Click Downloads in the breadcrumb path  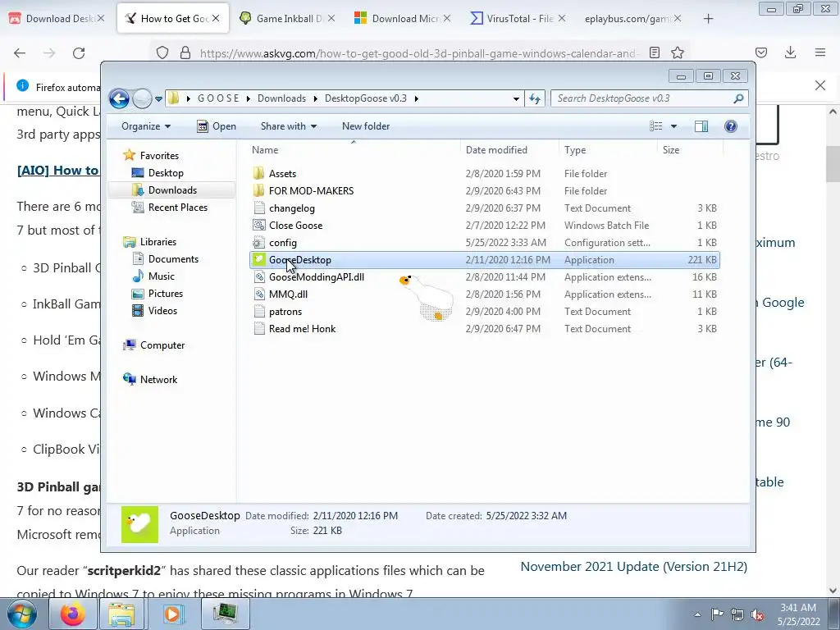tap(281, 98)
